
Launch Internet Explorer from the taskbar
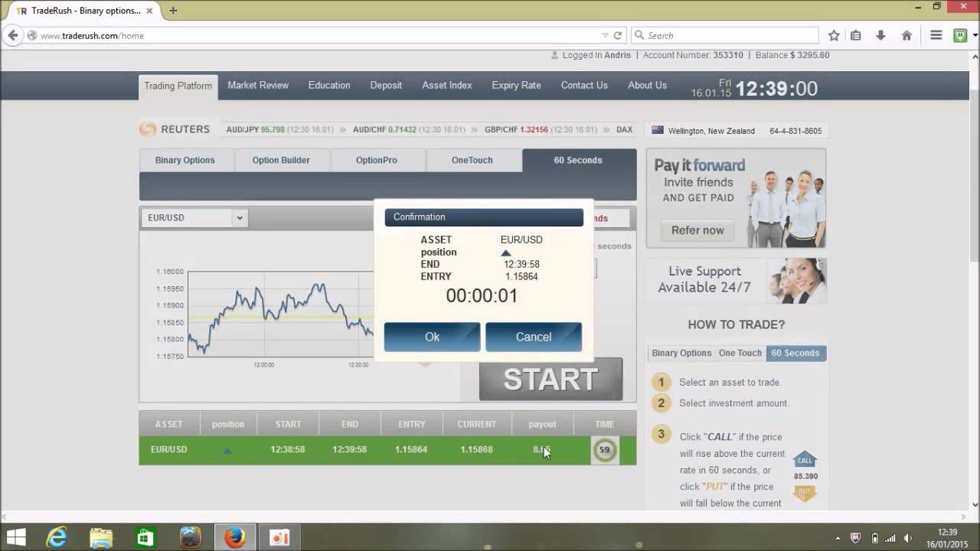[57, 538]
